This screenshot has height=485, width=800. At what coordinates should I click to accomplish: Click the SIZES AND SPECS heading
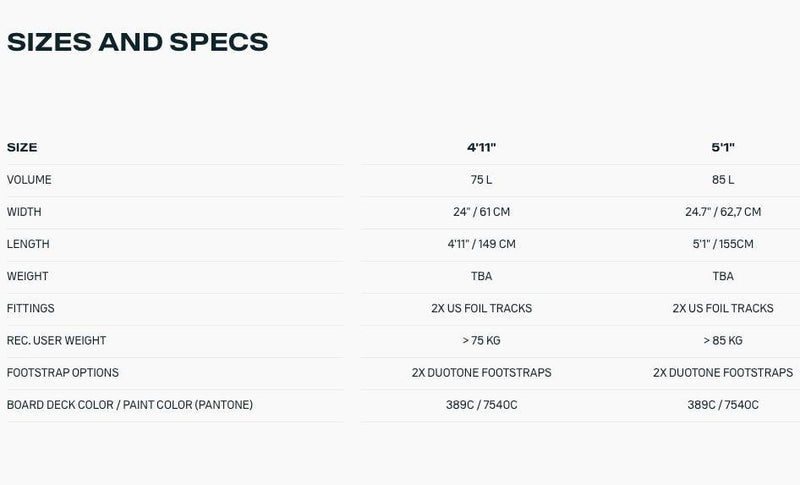click(137, 42)
